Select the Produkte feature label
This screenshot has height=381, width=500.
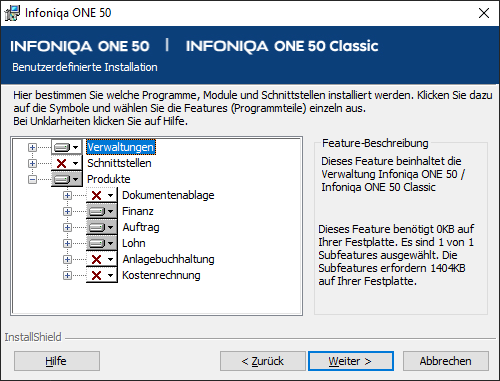(109, 179)
